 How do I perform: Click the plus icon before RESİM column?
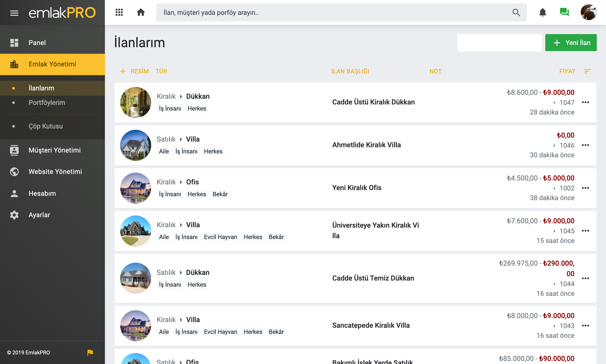[123, 71]
